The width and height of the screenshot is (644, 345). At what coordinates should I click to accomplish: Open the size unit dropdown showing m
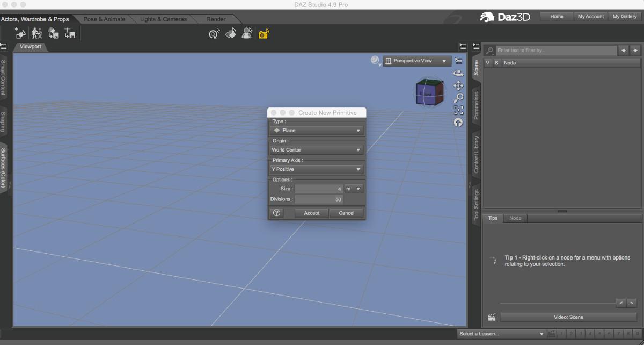(x=354, y=189)
